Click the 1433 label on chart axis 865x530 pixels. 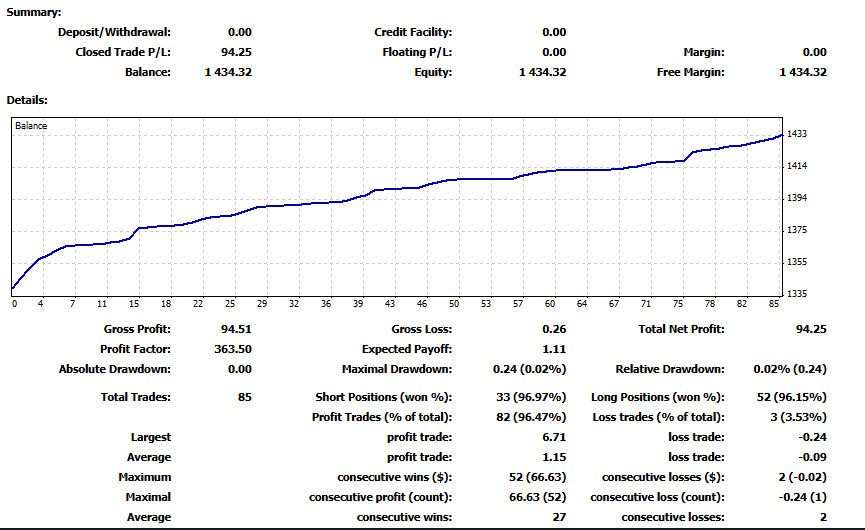click(797, 133)
